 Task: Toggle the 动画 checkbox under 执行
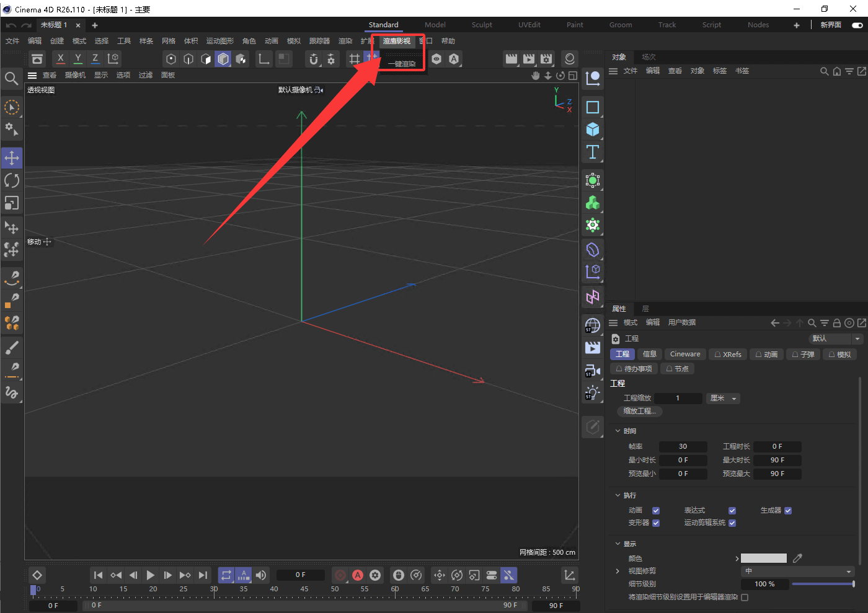point(656,511)
